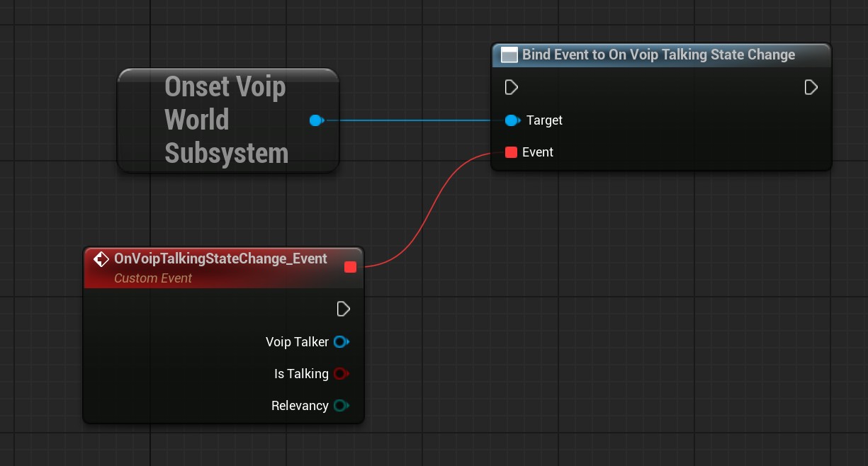Click the Relevancy label
Image resolution: width=868 pixels, height=466 pixels.
(x=300, y=406)
